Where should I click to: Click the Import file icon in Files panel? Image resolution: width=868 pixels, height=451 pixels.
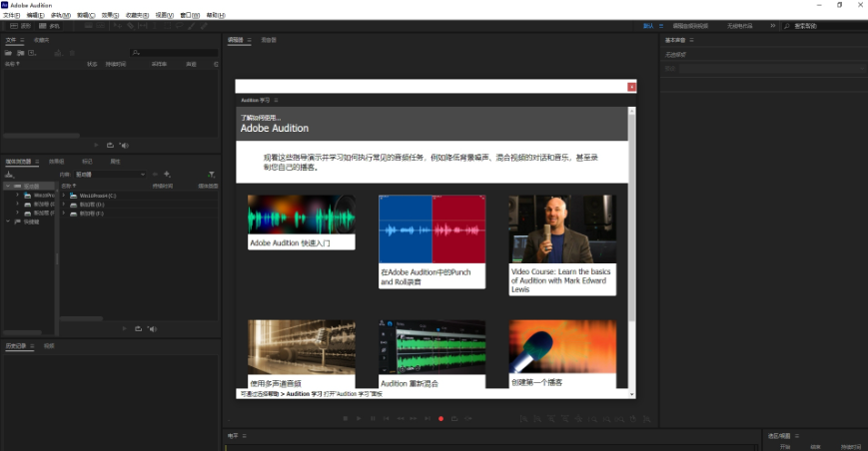click(21, 52)
